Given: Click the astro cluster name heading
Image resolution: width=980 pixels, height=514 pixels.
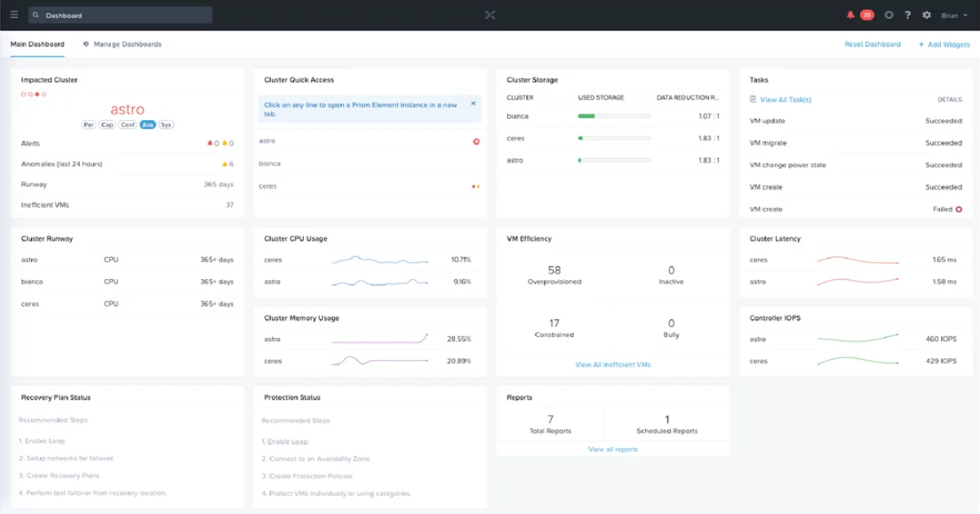Looking at the screenshot, I should pyautogui.click(x=127, y=109).
